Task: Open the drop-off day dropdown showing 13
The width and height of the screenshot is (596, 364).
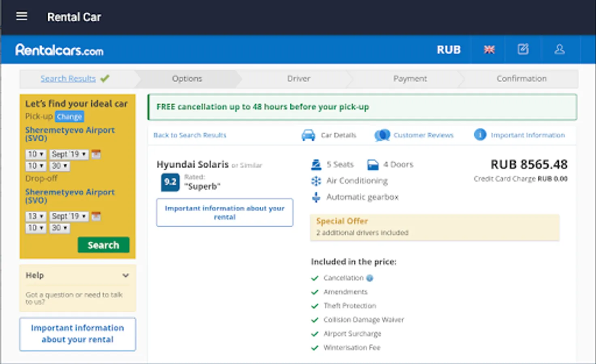Action: click(x=36, y=216)
